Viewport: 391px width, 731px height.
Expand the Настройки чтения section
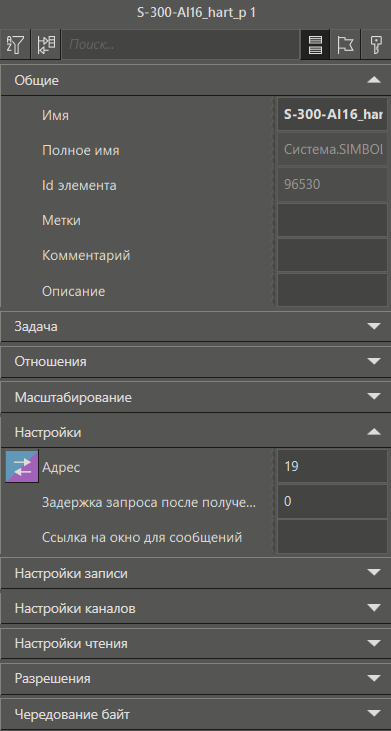pos(195,643)
